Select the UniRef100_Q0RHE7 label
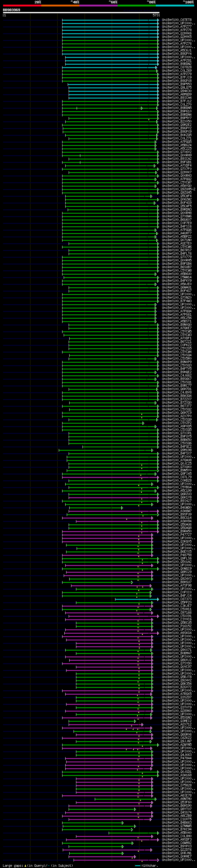The width and height of the screenshot is (197, 868). click(177, 857)
